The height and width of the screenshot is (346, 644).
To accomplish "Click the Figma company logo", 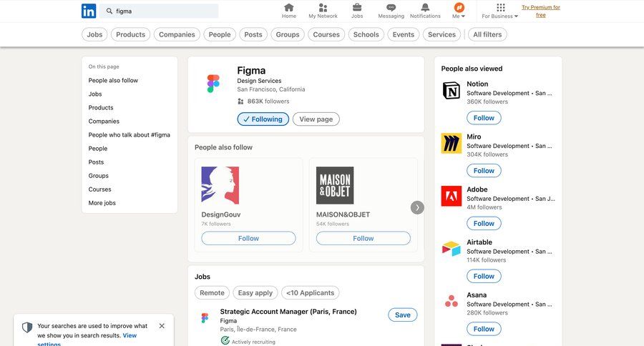I will (213, 84).
